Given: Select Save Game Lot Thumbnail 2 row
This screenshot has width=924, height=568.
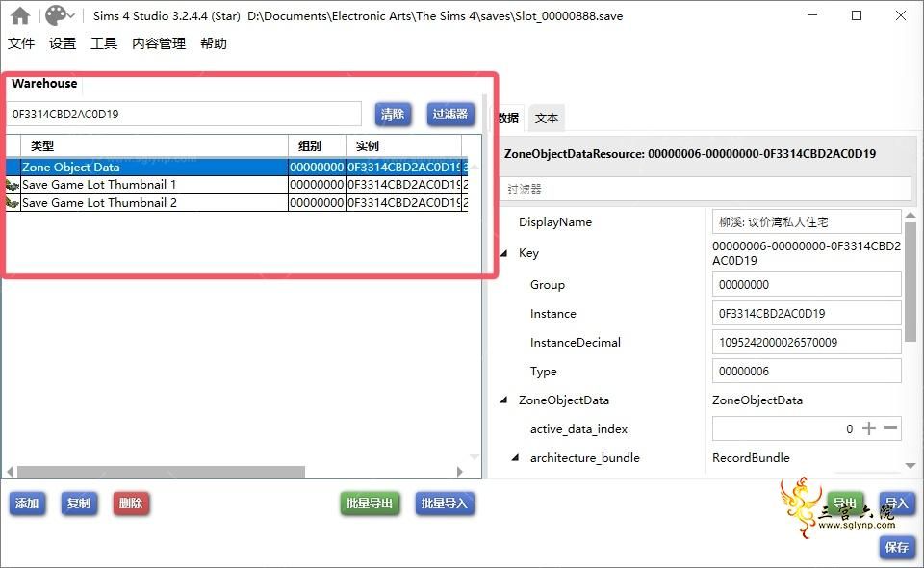Looking at the screenshot, I should tap(237, 203).
